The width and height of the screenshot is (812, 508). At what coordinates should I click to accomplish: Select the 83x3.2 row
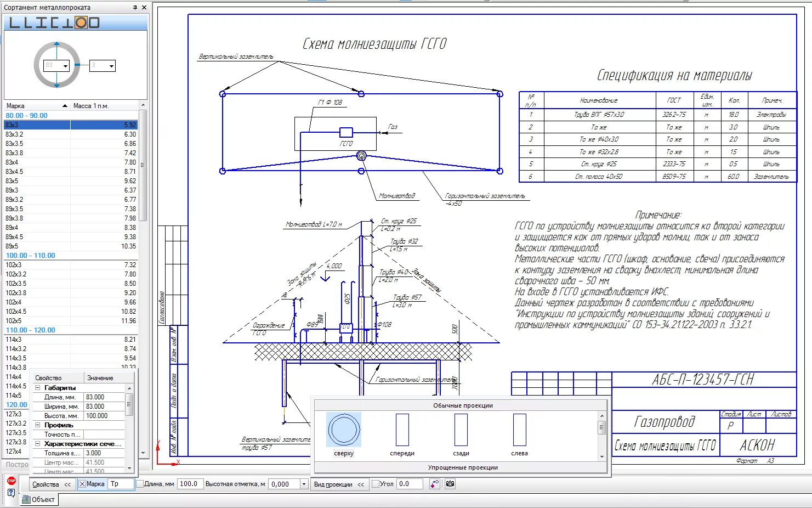71,134
